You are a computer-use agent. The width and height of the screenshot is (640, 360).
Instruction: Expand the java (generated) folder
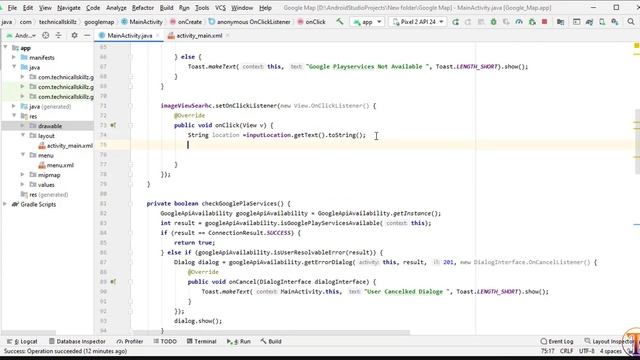(14, 106)
